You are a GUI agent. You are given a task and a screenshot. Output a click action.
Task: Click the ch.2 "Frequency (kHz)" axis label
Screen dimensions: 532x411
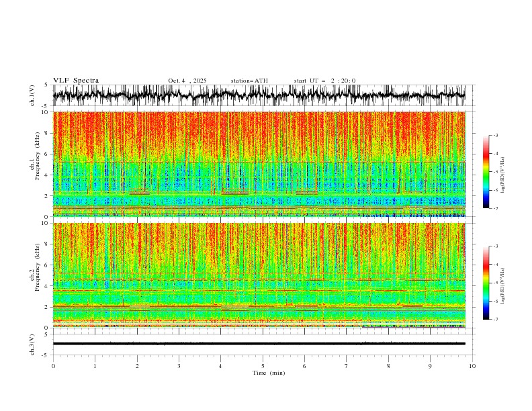click(37, 267)
